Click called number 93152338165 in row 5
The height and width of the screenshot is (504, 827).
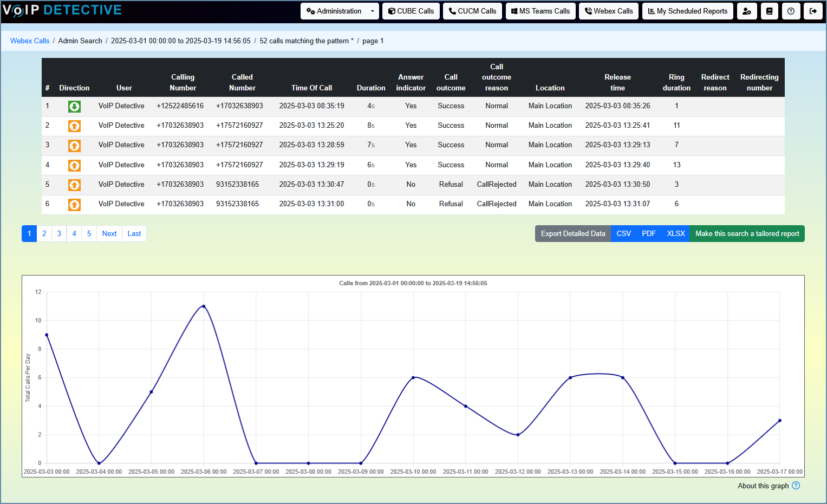(x=237, y=184)
